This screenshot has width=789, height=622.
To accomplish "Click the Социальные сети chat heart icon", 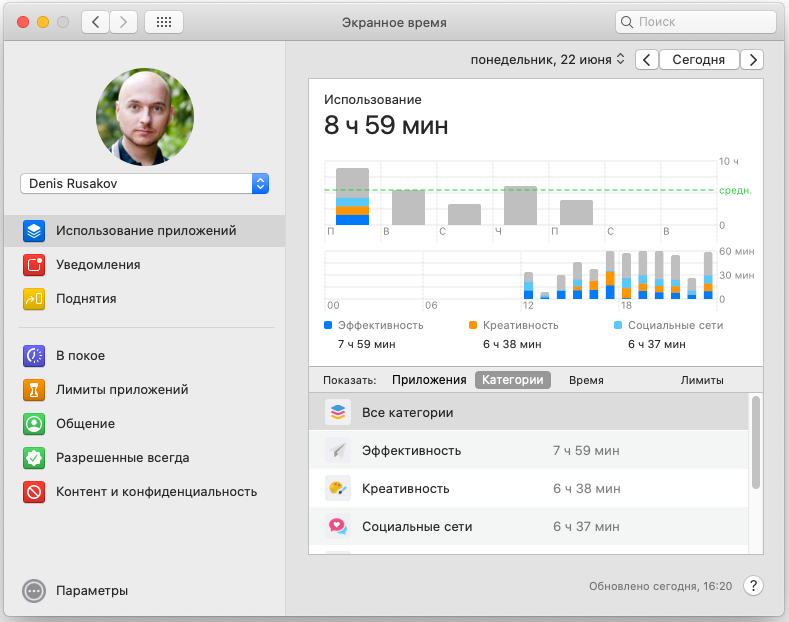I will coord(338,526).
